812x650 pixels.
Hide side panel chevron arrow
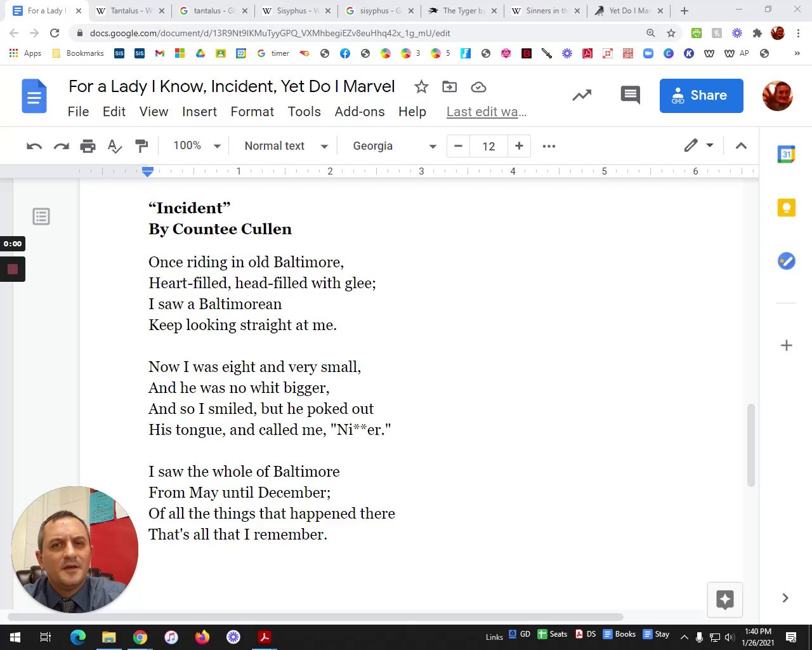click(785, 598)
